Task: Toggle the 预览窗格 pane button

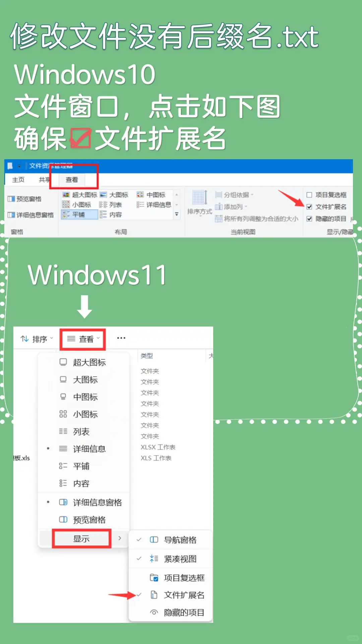Action: [24, 199]
